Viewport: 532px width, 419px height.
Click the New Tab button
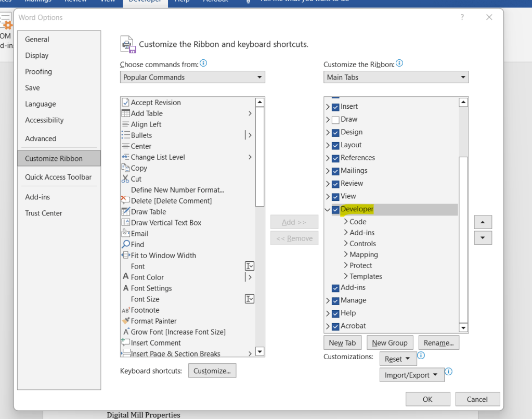342,342
